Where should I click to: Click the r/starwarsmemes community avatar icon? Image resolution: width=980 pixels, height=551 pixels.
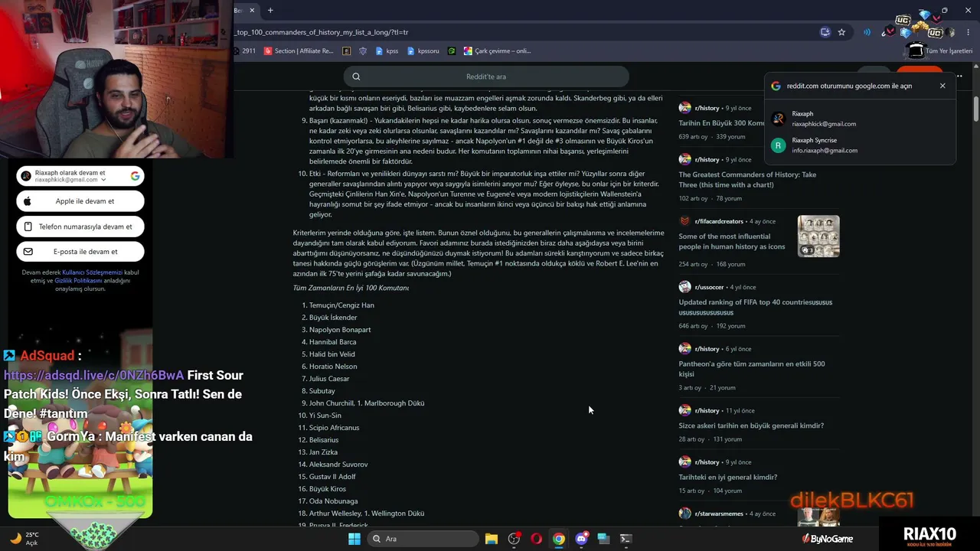684,514
